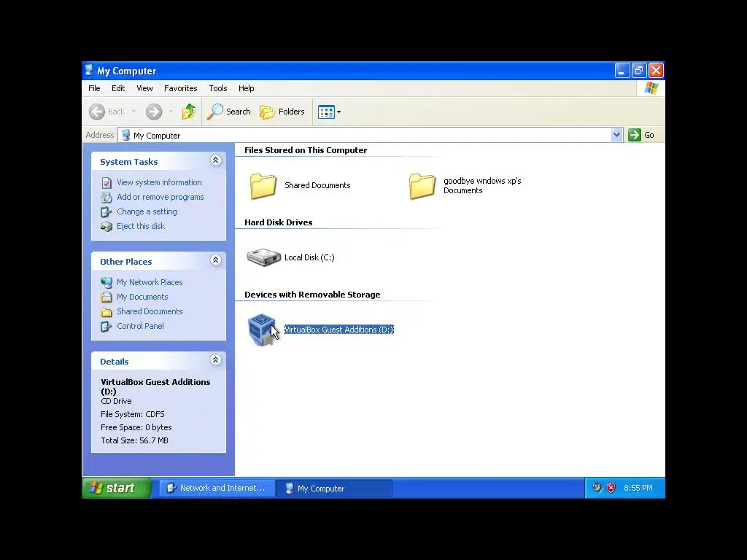Click the Add or remove programs icon
The width and height of the screenshot is (747, 560).
pos(107,197)
